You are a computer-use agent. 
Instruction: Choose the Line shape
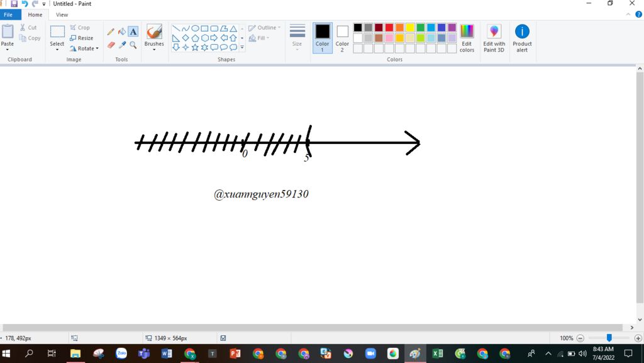click(x=176, y=28)
